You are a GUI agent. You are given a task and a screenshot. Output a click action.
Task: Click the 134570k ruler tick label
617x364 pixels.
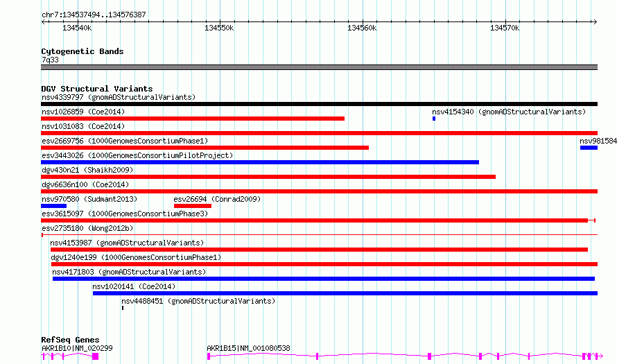pyautogui.click(x=505, y=28)
